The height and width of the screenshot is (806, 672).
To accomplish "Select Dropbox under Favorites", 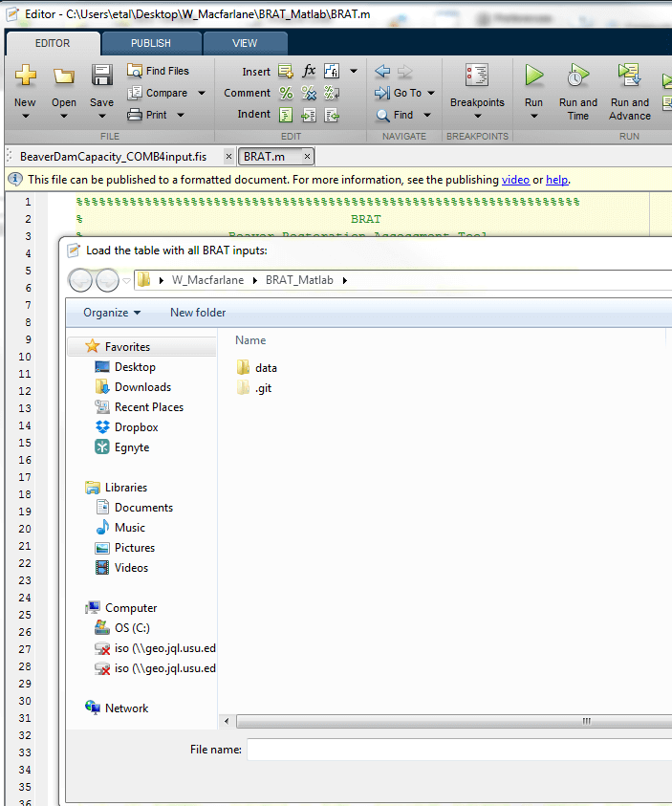I will click(x=126, y=427).
